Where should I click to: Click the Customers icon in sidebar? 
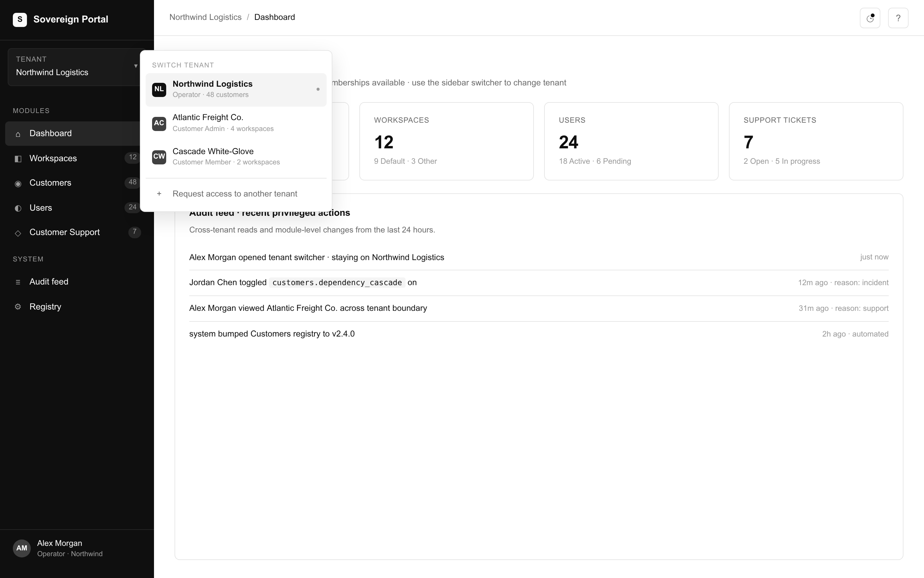pos(18,183)
